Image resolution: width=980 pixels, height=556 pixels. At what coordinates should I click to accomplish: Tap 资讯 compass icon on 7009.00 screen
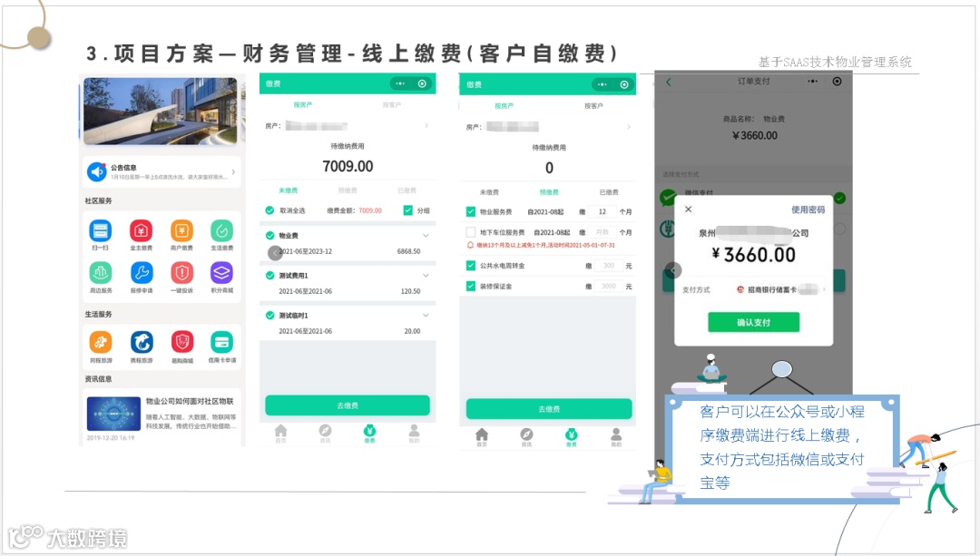click(325, 431)
